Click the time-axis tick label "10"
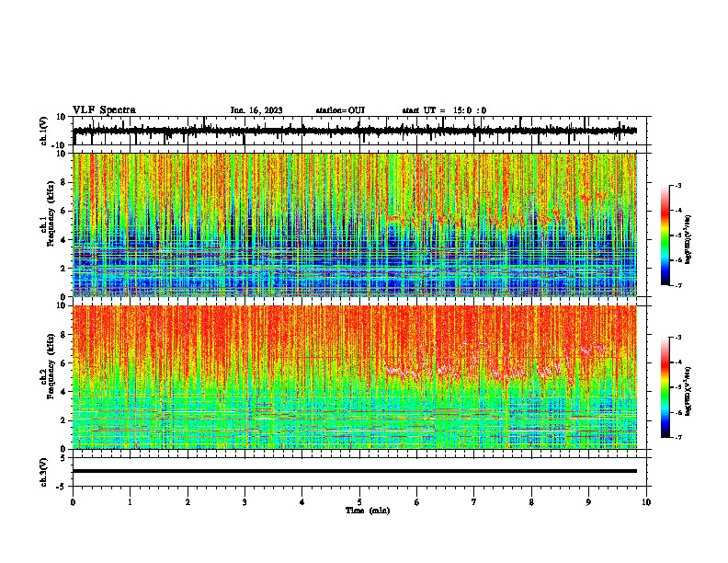Image resolution: width=728 pixels, height=563 pixels. pos(646,502)
